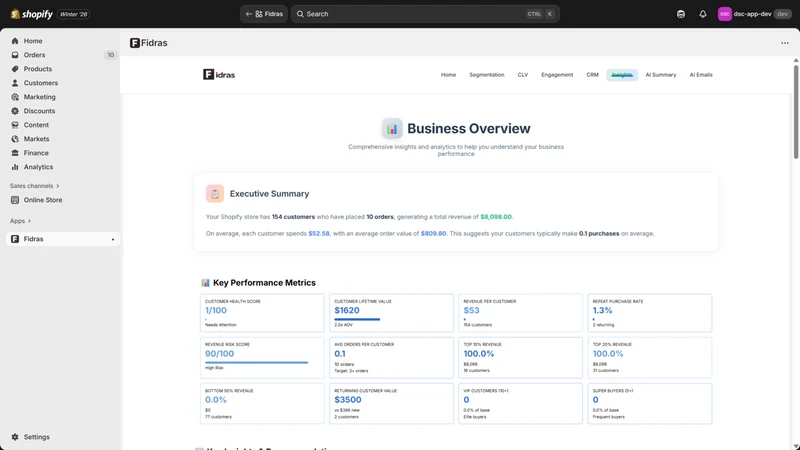
Task: Open the Sidekick icon next to bell
Action: pyautogui.click(x=681, y=14)
